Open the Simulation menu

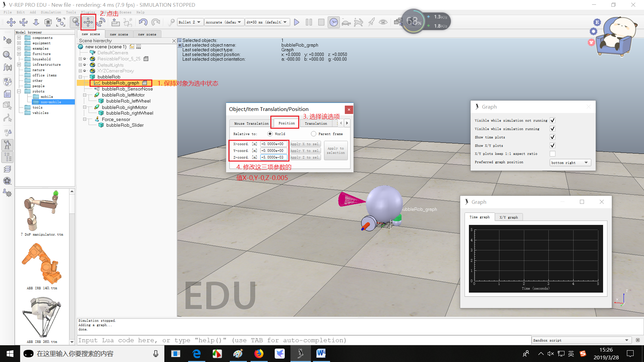[51, 12]
